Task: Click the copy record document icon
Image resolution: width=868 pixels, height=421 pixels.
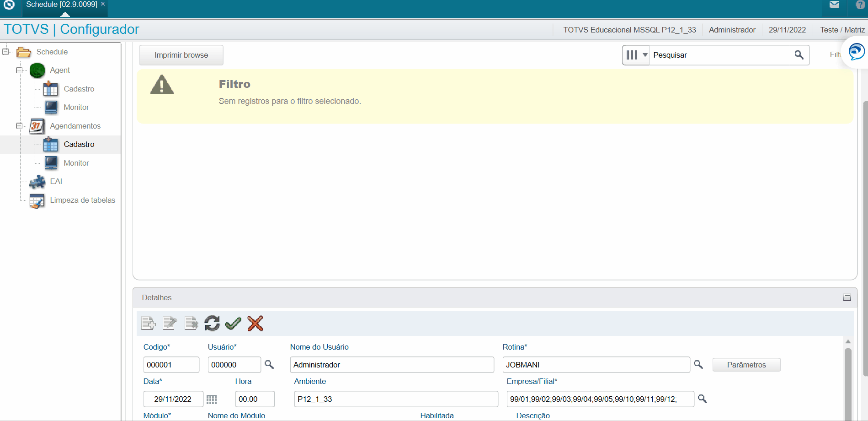Action: [x=191, y=323]
